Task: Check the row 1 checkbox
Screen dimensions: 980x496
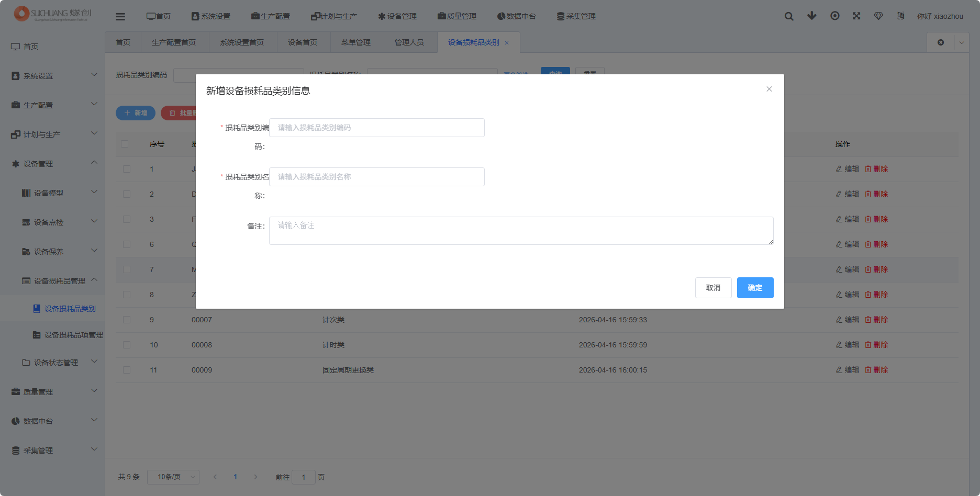Action: 127,169
